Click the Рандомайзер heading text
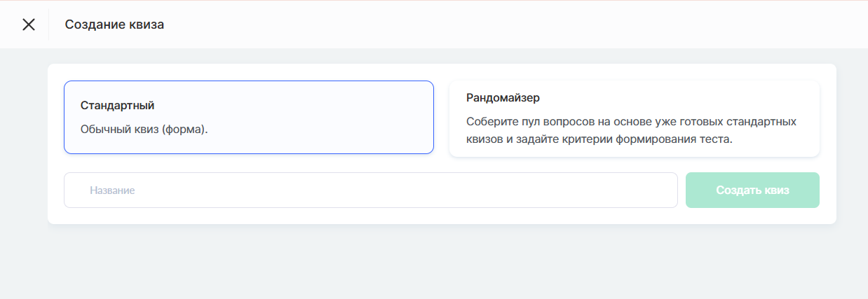Screen dimensions: 868x299 tap(503, 98)
